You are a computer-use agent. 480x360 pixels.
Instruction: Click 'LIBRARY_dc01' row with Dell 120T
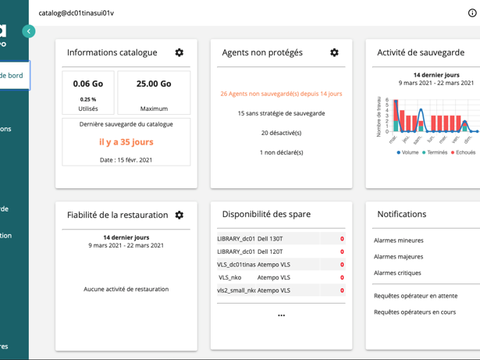(281, 252)
